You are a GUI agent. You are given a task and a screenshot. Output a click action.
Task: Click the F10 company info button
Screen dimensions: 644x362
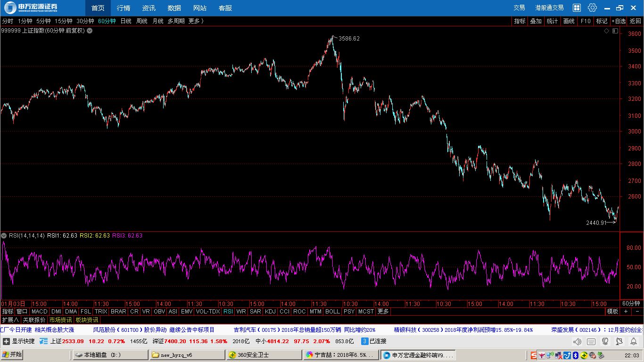point(586,21)
